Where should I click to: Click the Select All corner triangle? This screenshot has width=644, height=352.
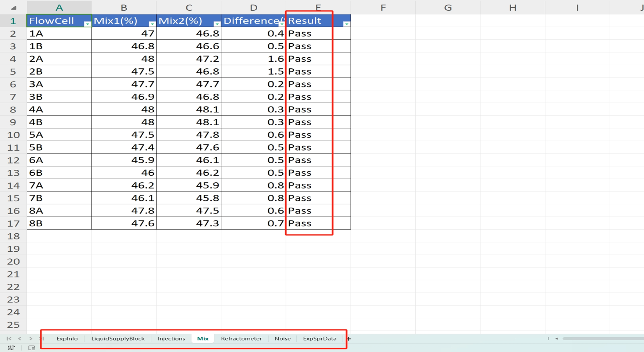point(14,8)
